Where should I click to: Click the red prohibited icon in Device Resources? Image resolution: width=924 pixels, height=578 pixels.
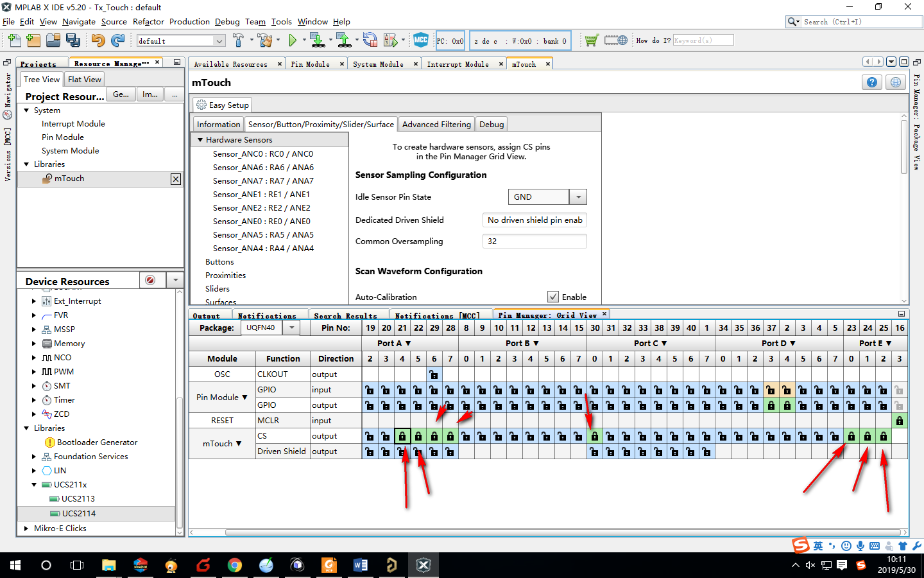coord(150,280)
